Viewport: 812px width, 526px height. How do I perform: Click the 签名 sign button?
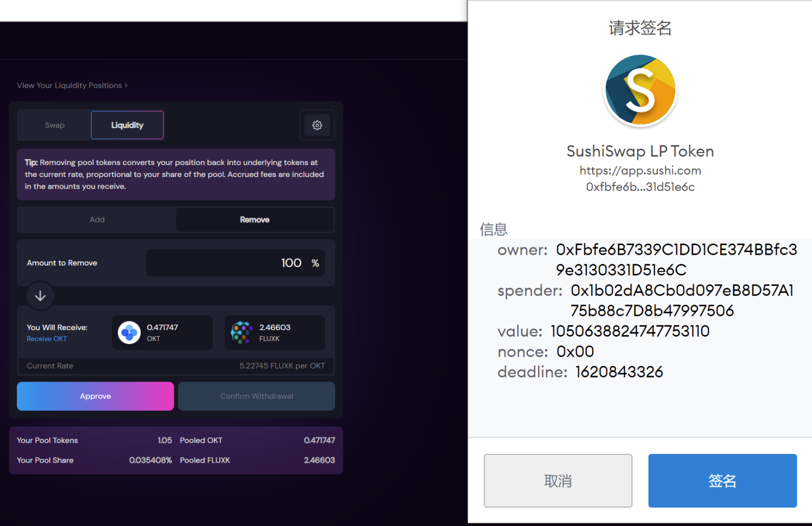[x=723, y=481]
